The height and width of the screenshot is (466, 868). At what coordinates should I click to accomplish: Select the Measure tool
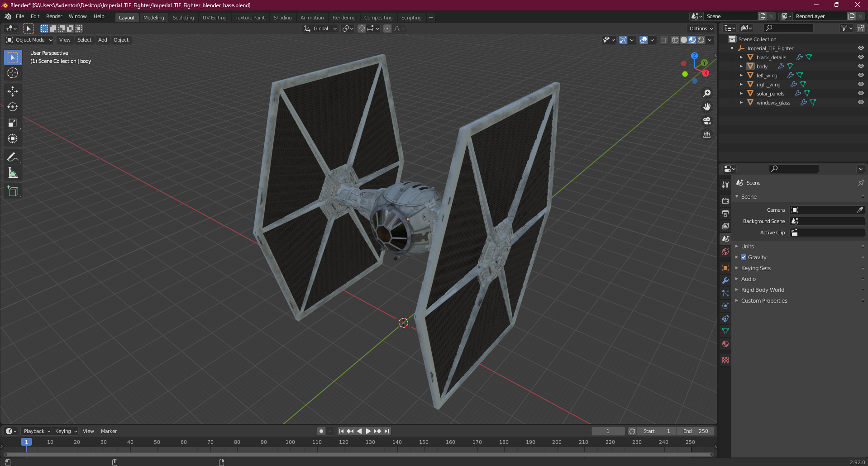tap(13, 173)
